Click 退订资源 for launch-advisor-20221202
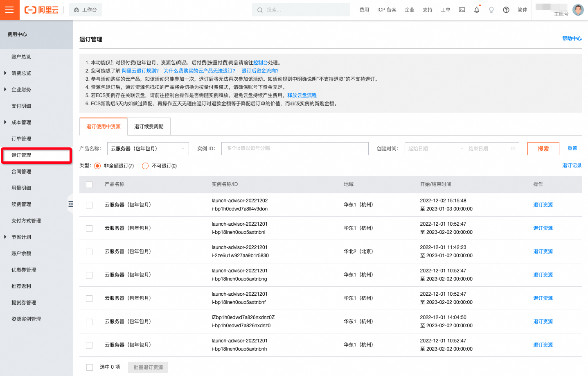Viewport: 588px width, 376px height. coord(543,205)
